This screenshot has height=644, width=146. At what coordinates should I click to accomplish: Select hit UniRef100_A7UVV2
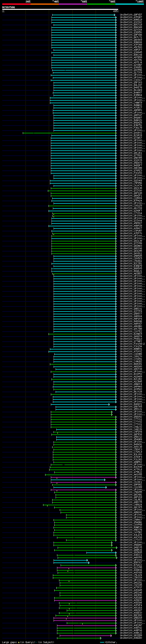131,352
